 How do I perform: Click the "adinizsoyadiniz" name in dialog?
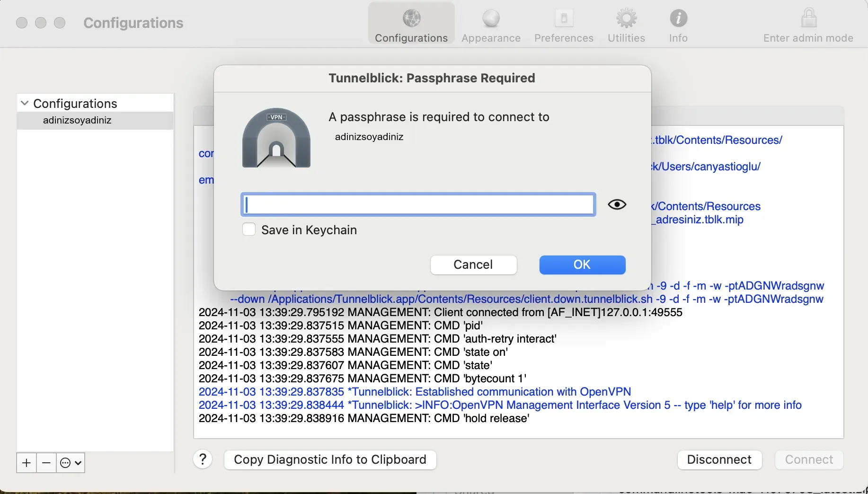[369, 137]
